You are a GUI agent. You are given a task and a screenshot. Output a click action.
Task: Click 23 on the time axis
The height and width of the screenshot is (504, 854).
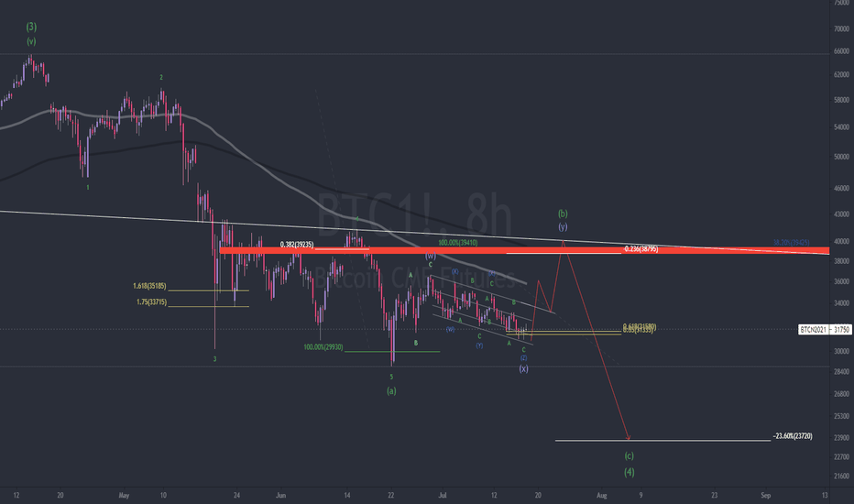pyautogui.click(x=714, y=495)
